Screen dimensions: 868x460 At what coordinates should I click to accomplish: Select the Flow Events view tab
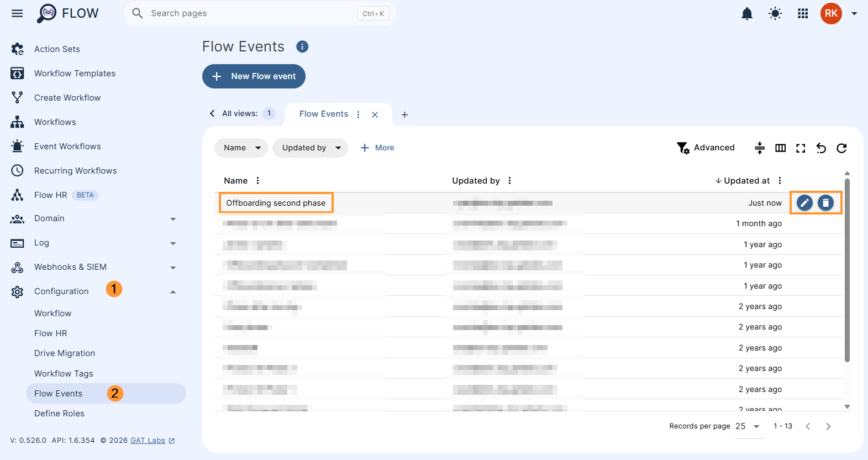[324, 114]
